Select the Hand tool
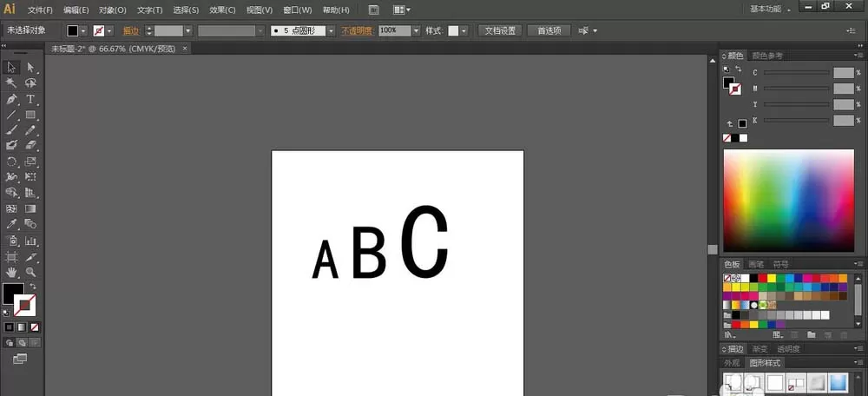Image resolution: width=868 pixels, height=396 pixels. click(x=11, y=272)
